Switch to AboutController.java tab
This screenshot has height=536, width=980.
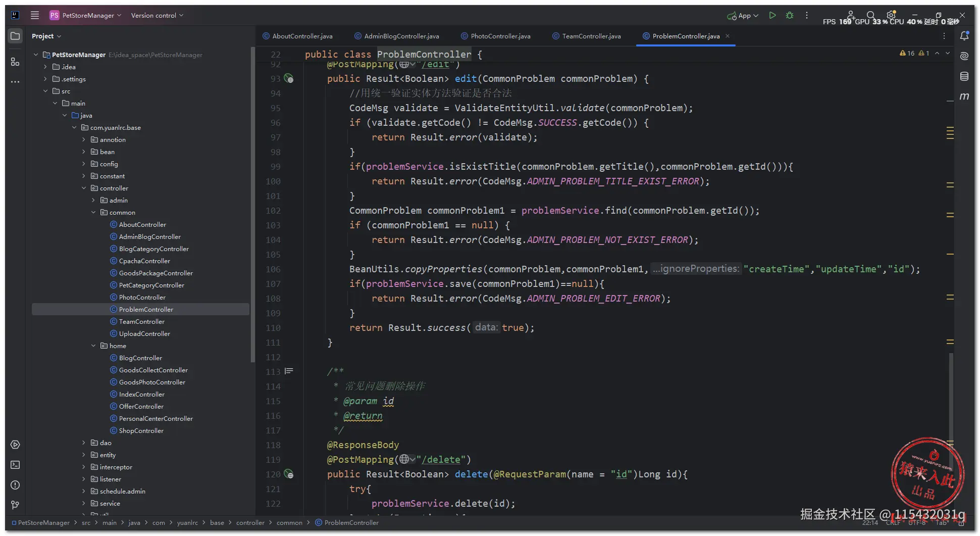pyautogui.click(x=297, y=36)
